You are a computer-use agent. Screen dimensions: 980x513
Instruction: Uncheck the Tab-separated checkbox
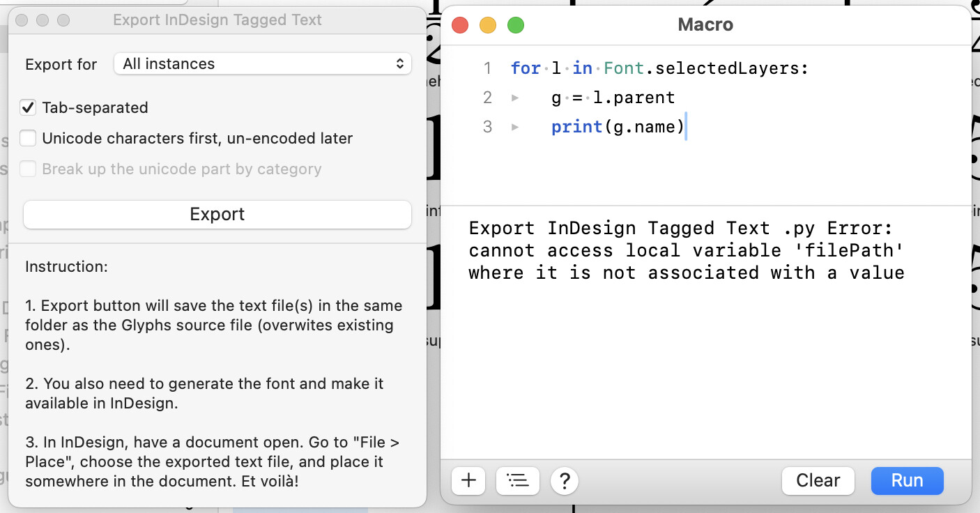[x=28, y=108]
